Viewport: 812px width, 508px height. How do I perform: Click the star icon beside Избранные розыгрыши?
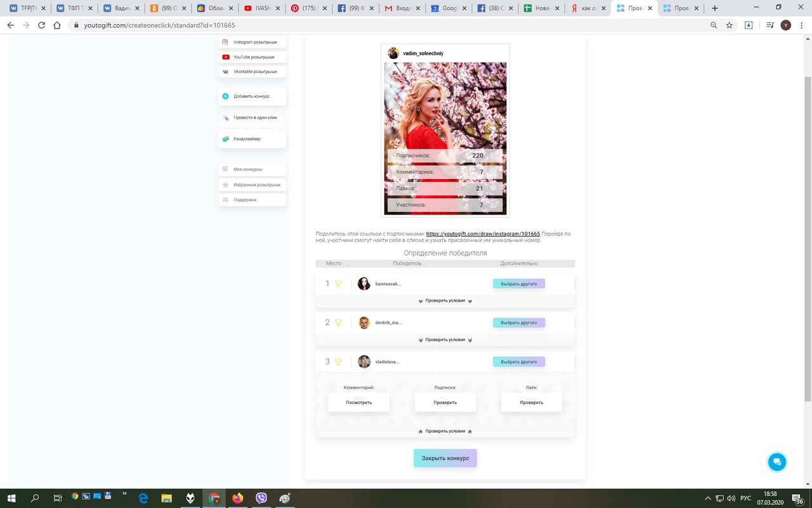pos(225,185)
